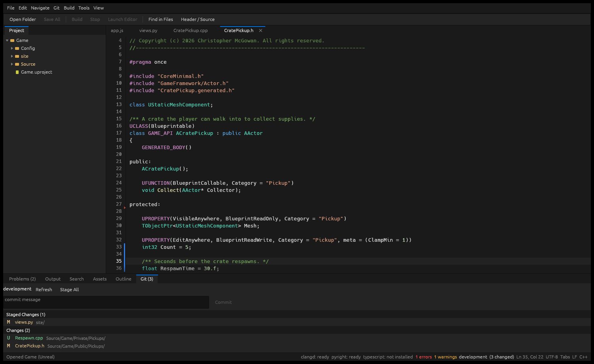594x364 pixels.
Task: Open the Output tab
Action: pos(53,279)
